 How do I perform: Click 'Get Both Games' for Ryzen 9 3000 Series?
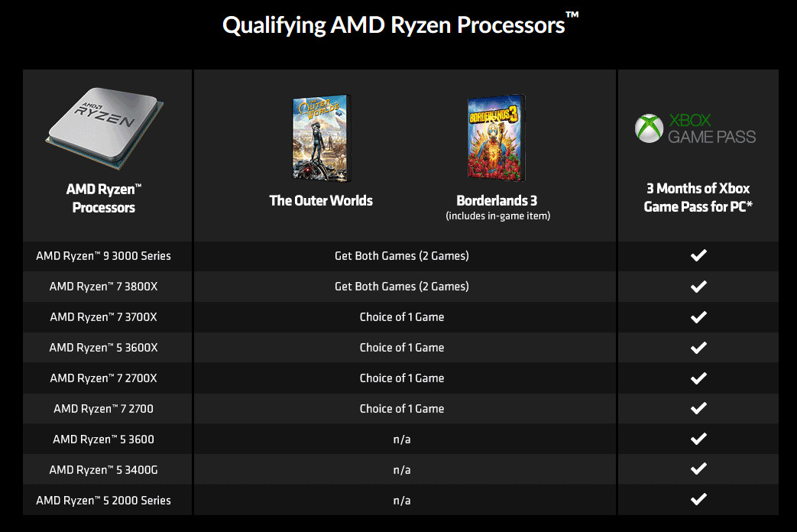pos(401,256)
